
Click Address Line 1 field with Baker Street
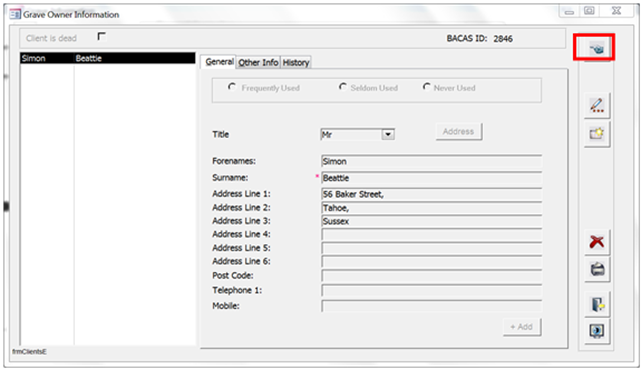click(431, 194)
